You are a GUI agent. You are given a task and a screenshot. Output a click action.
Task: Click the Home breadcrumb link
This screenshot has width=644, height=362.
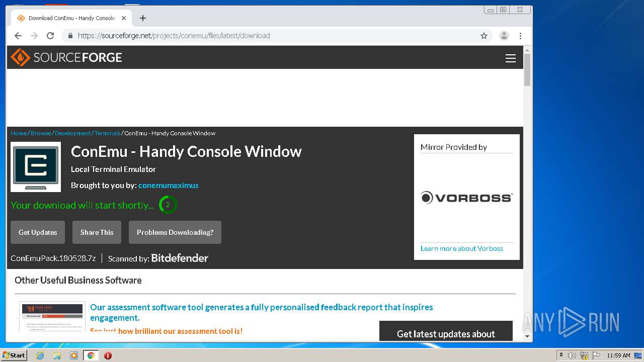tap(19, 133)
